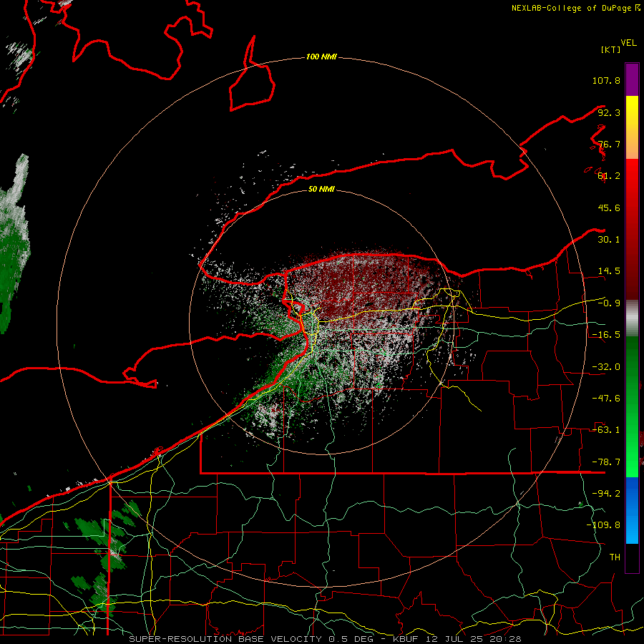The width and height of the screenshot is (644, 644).
Task: Click the VEL legend title
Action: (x=628, y=43)
